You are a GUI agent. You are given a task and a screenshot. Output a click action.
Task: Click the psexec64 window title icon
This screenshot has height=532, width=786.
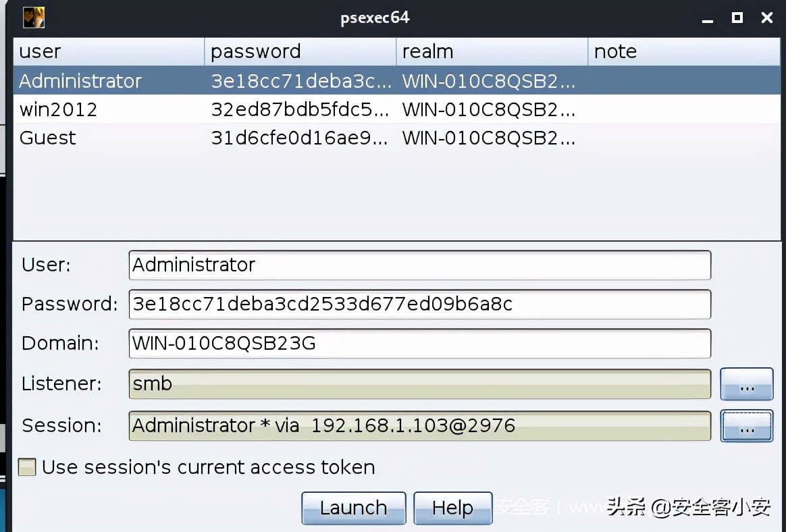pyautogui.click(x=33, y=17)
